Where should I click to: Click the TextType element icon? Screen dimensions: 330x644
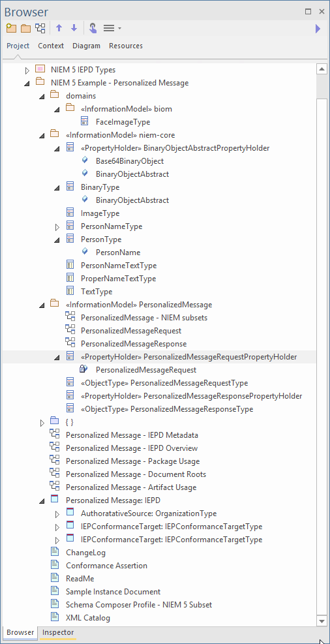[x=70, y=291]
